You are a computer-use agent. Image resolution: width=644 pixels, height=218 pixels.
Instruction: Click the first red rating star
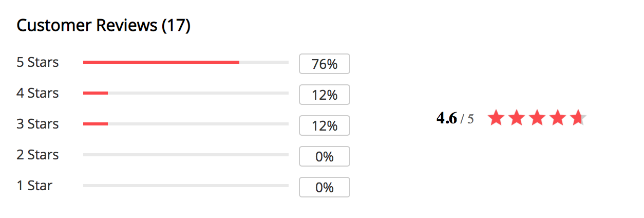[496, 118]
